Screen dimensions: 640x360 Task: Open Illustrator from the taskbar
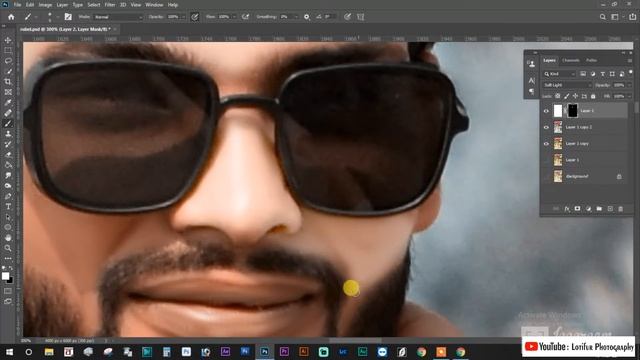(304, 351)
